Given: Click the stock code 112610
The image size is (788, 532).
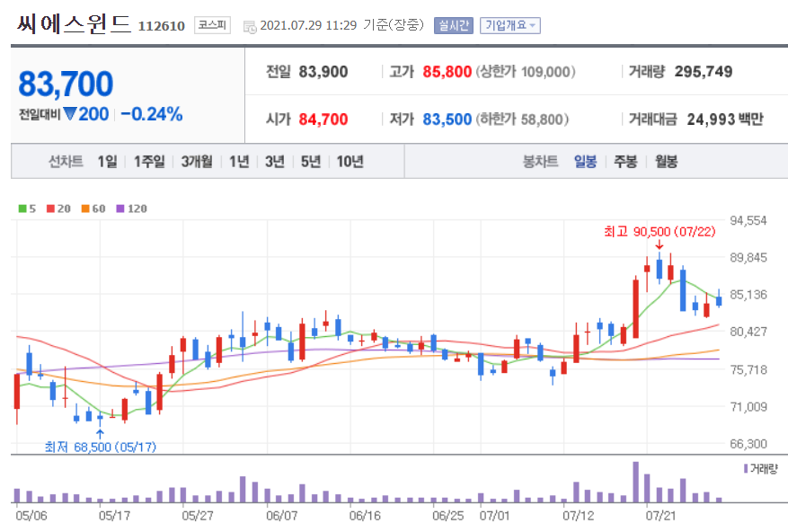Looking at the screenshot, I should point(162,26).
